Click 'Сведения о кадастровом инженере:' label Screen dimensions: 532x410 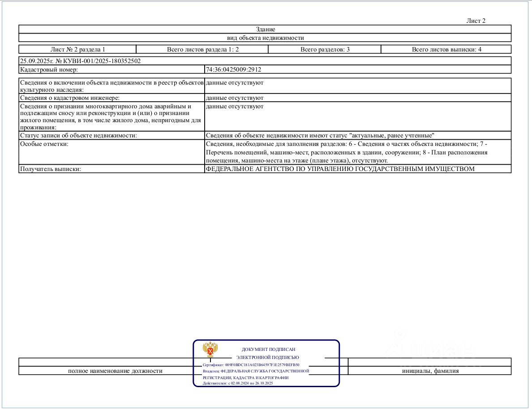[x=69, y=98]
